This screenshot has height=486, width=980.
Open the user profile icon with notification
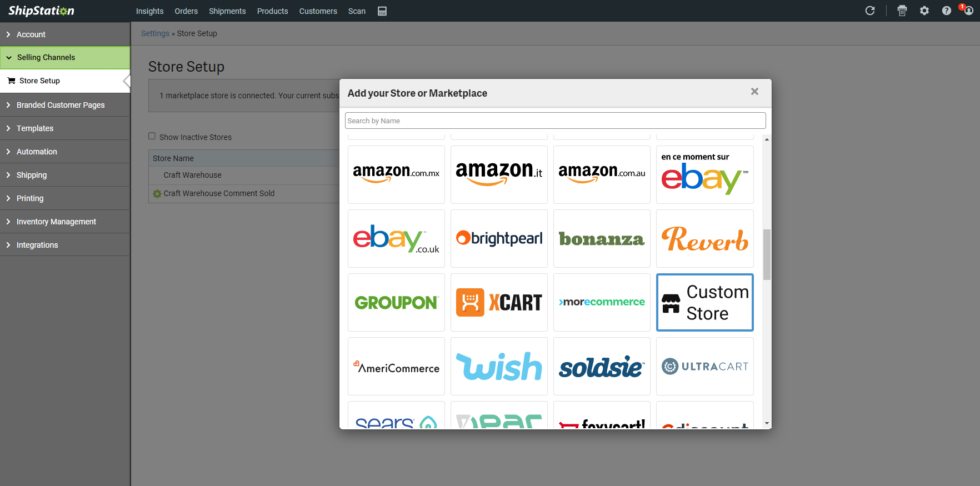click(968, 11)
